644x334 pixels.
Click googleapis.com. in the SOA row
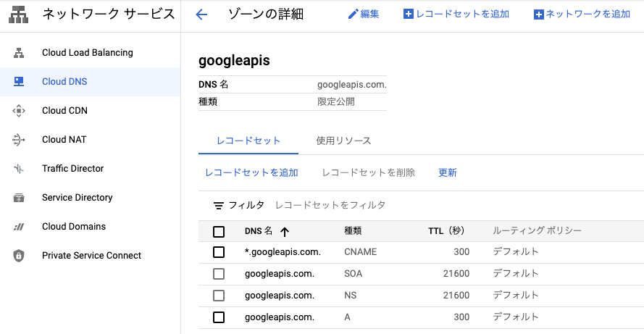pyautogui.click(x=280, y=274)
